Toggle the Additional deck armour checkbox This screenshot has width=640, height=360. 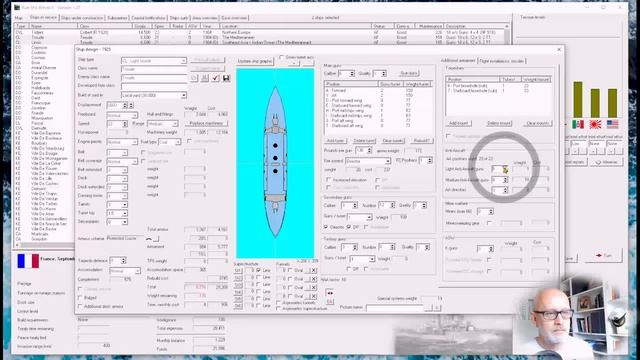point(80,306)
